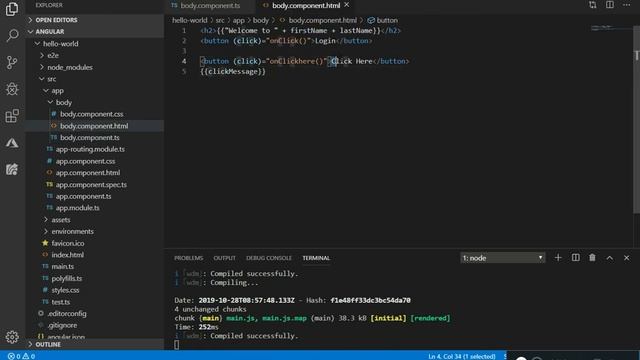Open source control changes icon in editor toolbar
Screen dimensions: 640x360
point(592,5)
